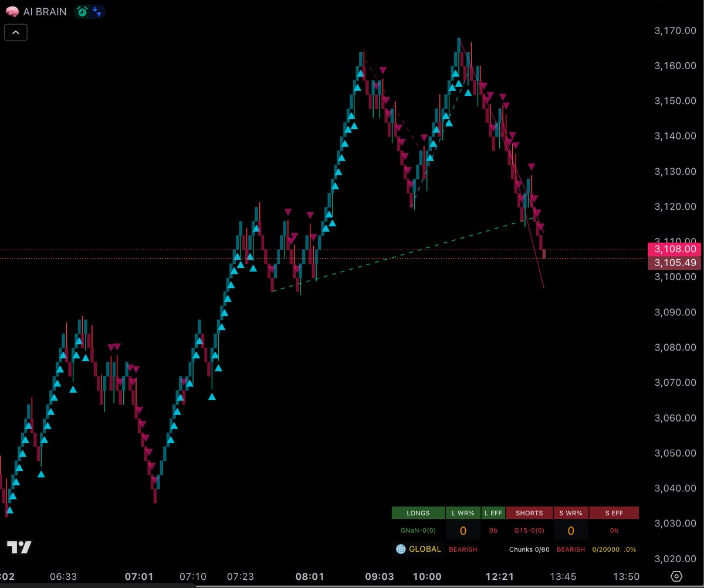Screen dimensions: 704x588
Task: Click the 07:01 time axis label
Action: [x=139, y=577]
